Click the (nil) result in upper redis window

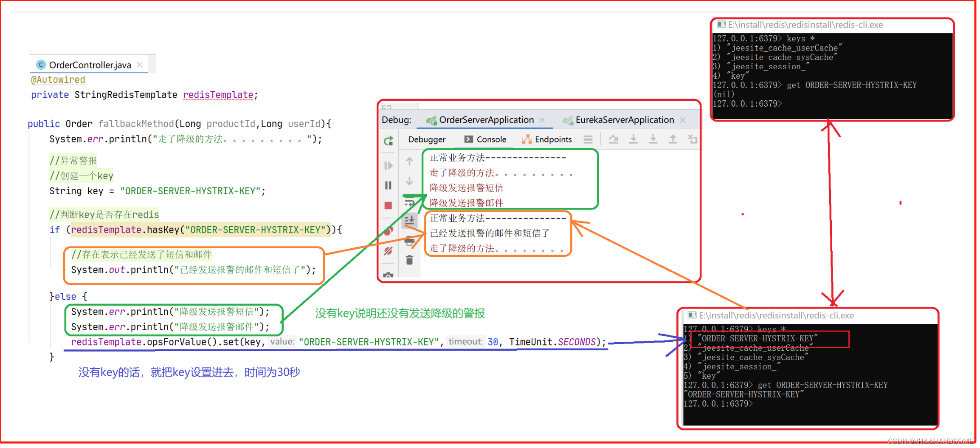[724, 94]
